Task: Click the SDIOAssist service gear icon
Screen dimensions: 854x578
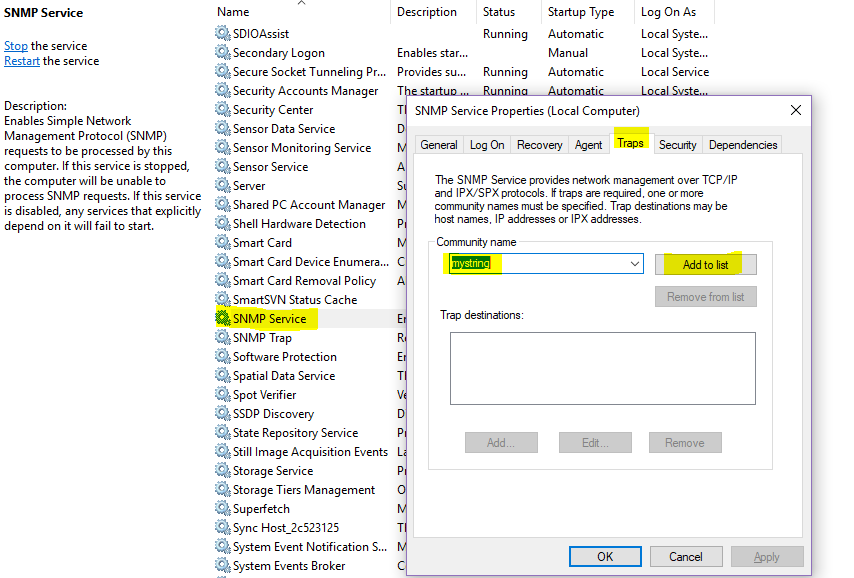Action: point(222,33)
